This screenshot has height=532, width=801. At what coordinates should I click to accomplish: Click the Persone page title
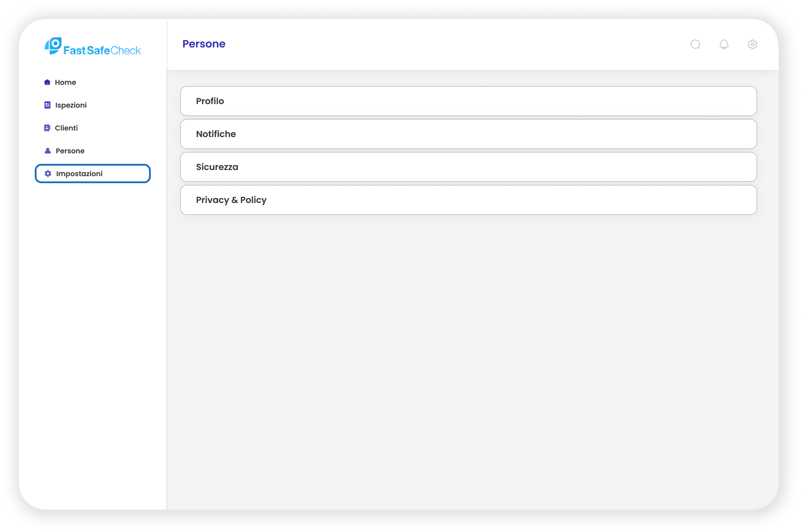point(204,43)
